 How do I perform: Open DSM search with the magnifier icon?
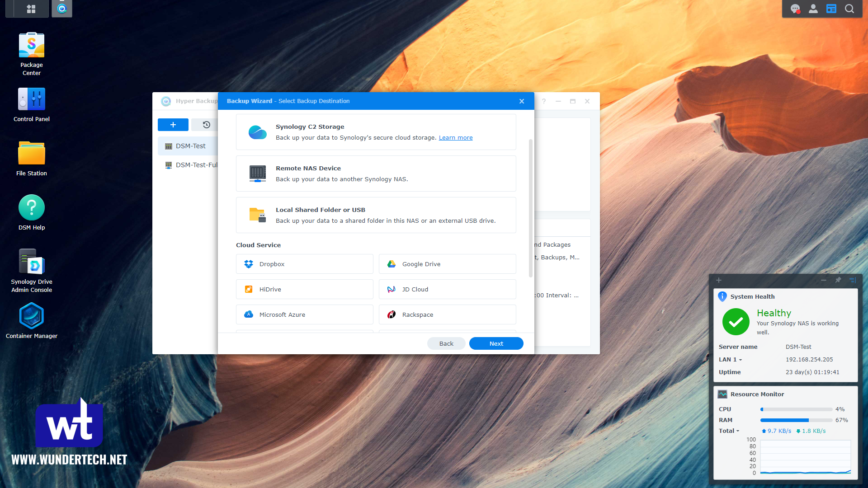[850, 9]
